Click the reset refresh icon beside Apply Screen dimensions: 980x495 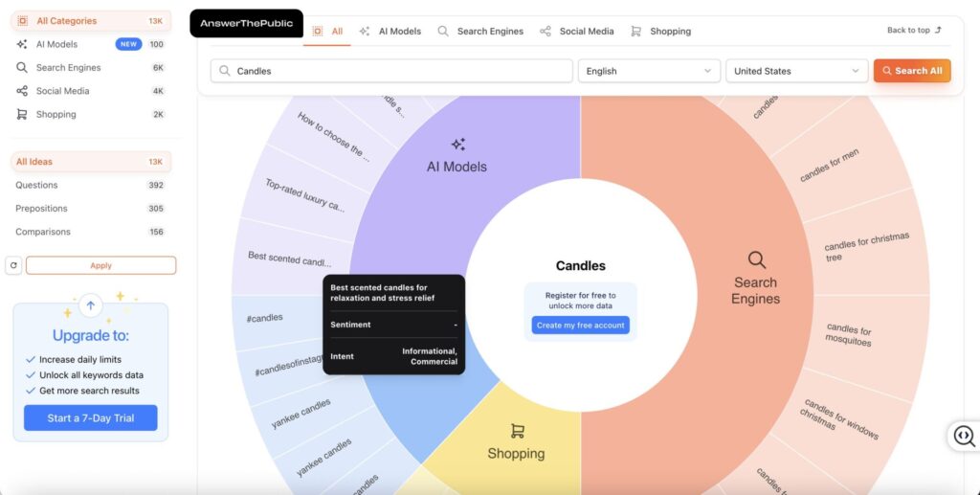[x=13, y=265]
